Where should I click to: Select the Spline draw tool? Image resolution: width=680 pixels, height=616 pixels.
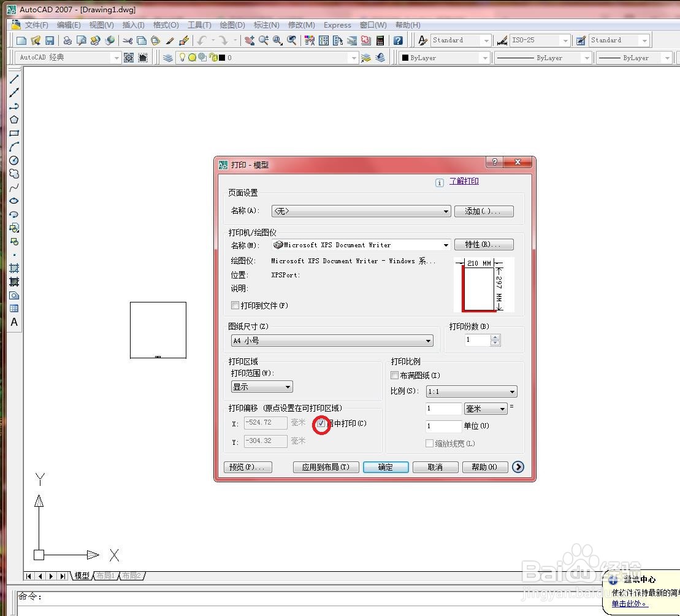(x=14, y=187)
